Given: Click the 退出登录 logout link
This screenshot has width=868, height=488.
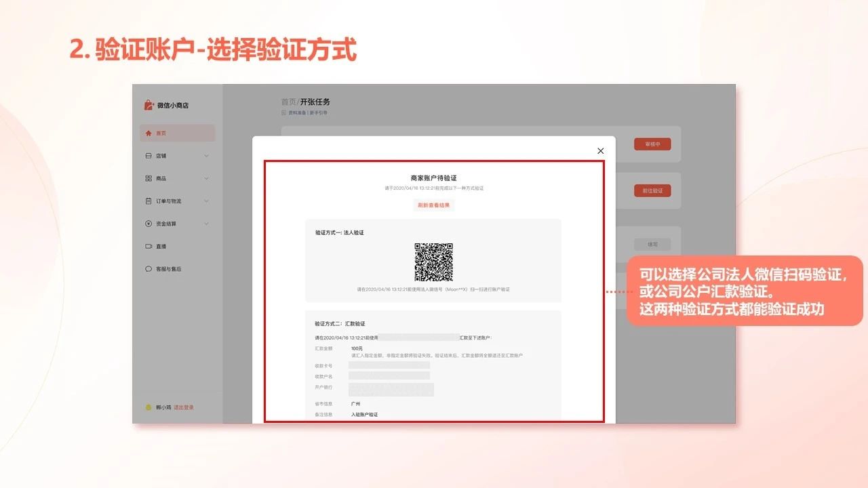Looking at the screenshot, I should click(184, 407).
